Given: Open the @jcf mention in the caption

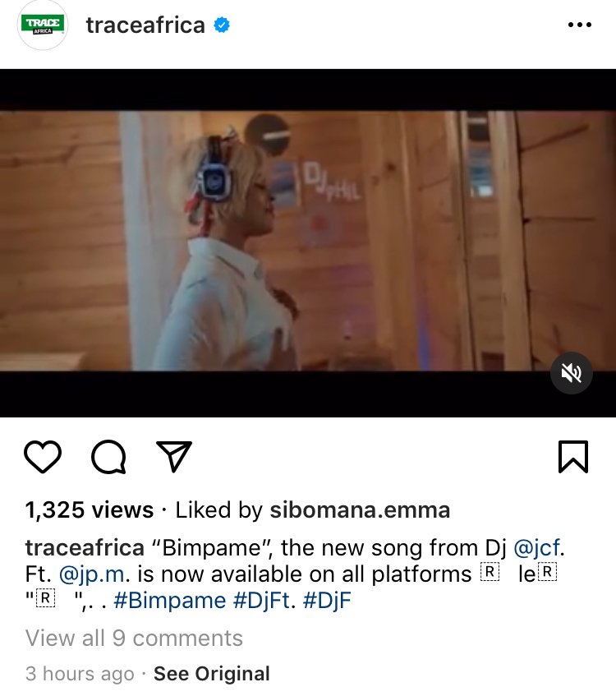Looking at the screenshot, I should tap(536, 548).
